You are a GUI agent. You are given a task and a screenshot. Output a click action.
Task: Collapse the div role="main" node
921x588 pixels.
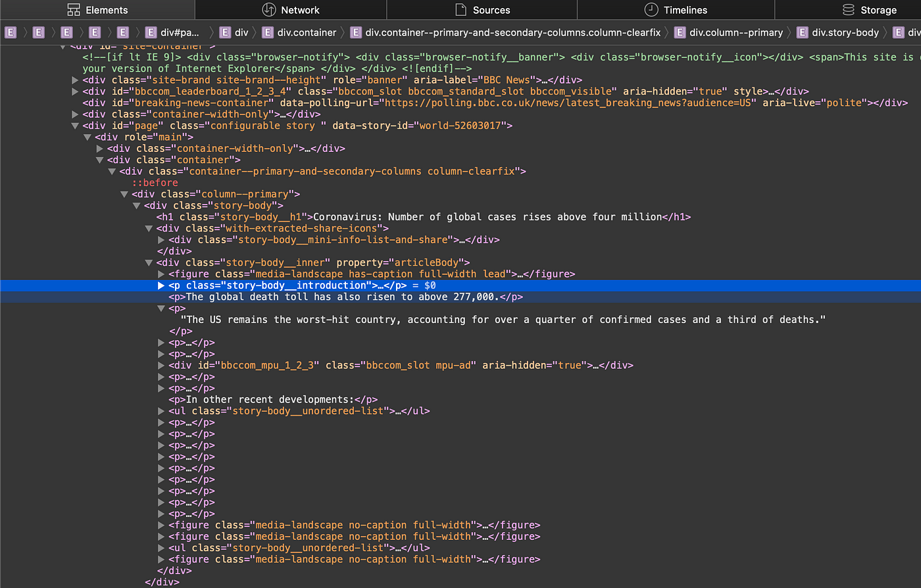[87, 137]
